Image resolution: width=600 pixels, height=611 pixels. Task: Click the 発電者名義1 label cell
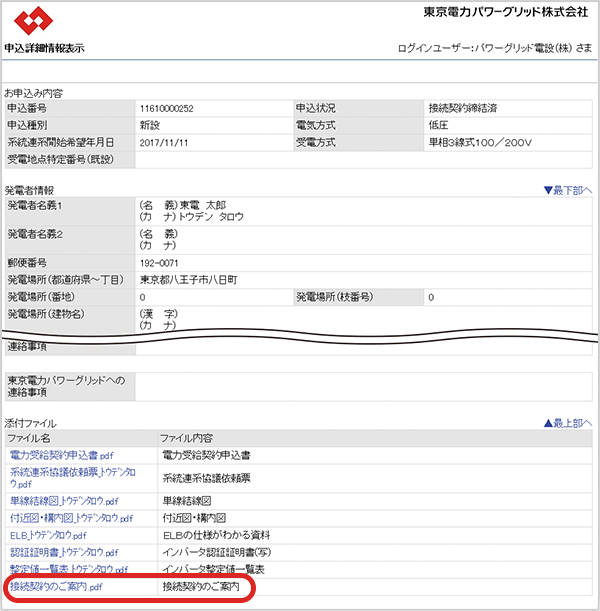[x=70, y=211]
